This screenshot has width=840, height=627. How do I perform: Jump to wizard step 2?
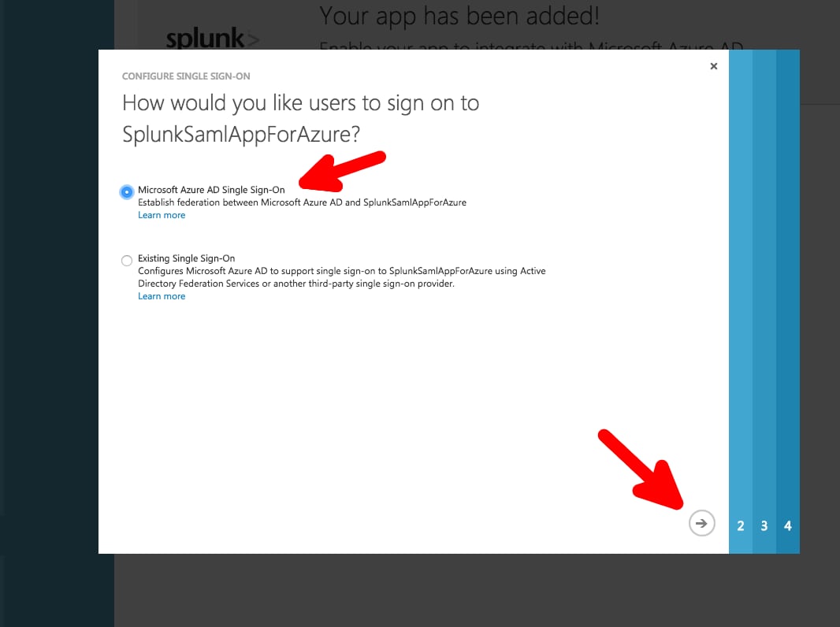[x=741, y=526]
